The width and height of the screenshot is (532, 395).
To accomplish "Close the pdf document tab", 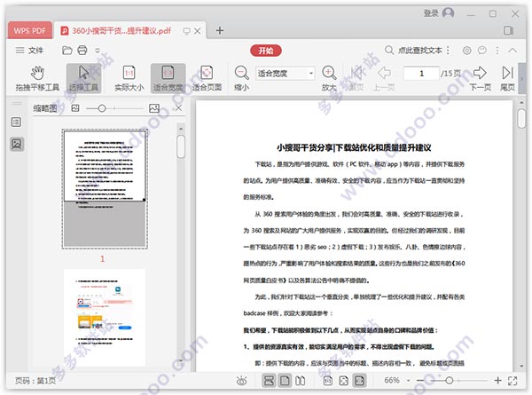I will tap(198, 31).
